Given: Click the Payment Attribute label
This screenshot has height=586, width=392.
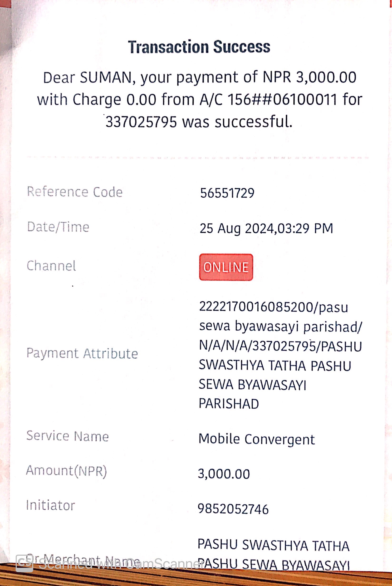Looking at the screenshot, I should (82, 353).
